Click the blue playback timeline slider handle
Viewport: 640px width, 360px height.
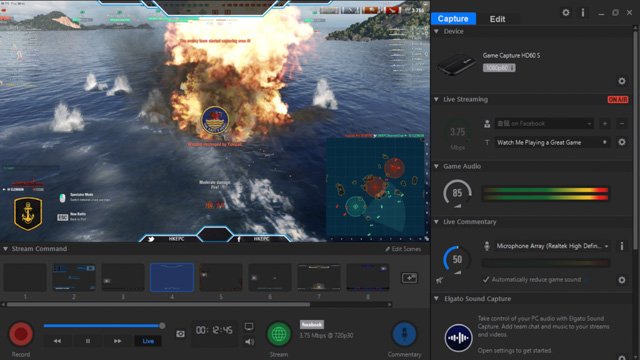162,326
